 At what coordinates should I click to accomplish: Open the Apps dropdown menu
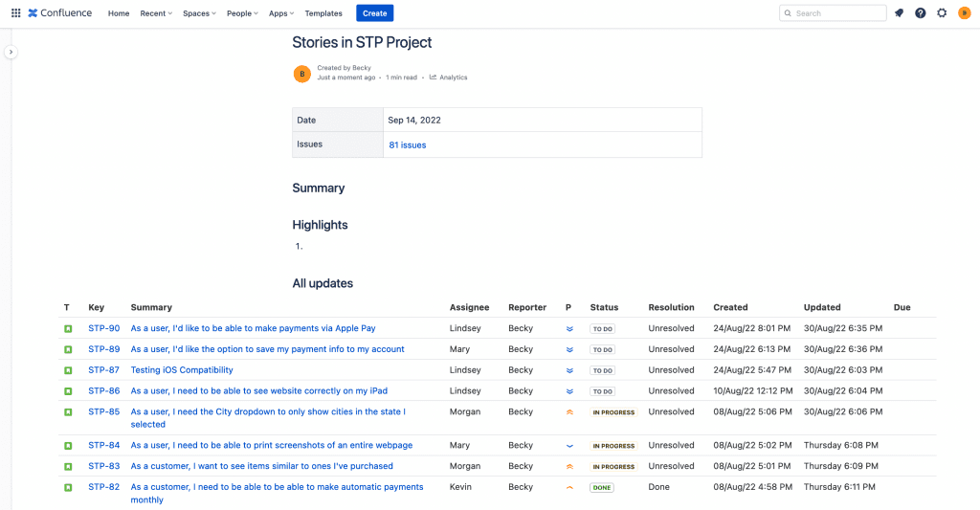(281, 13)
